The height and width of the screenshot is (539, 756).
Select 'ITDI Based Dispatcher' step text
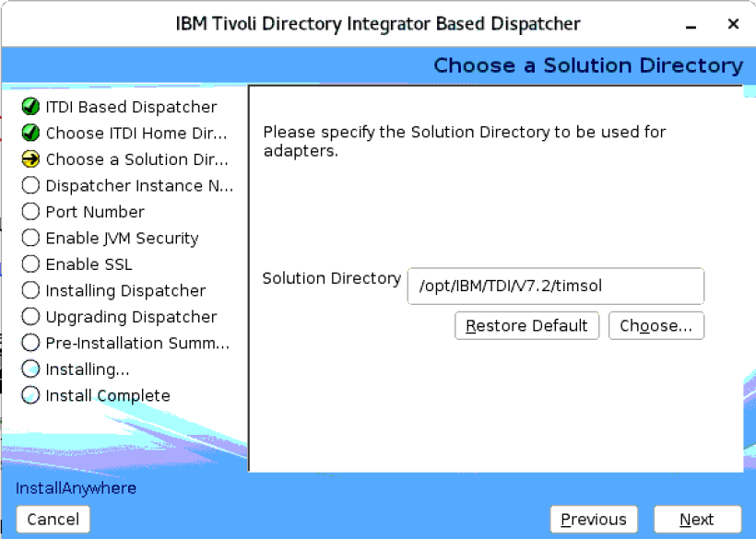(131, 107)
